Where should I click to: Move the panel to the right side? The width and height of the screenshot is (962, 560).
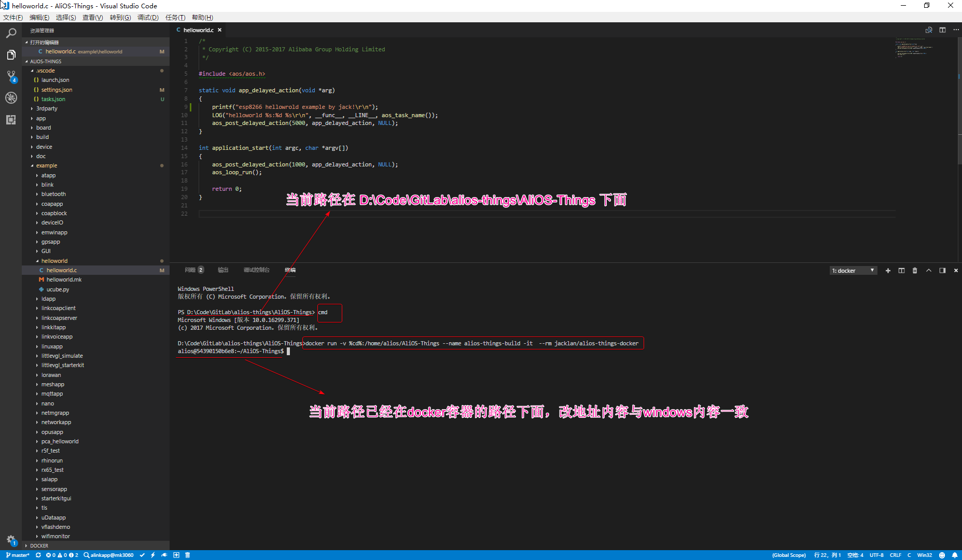pos(942,271)
